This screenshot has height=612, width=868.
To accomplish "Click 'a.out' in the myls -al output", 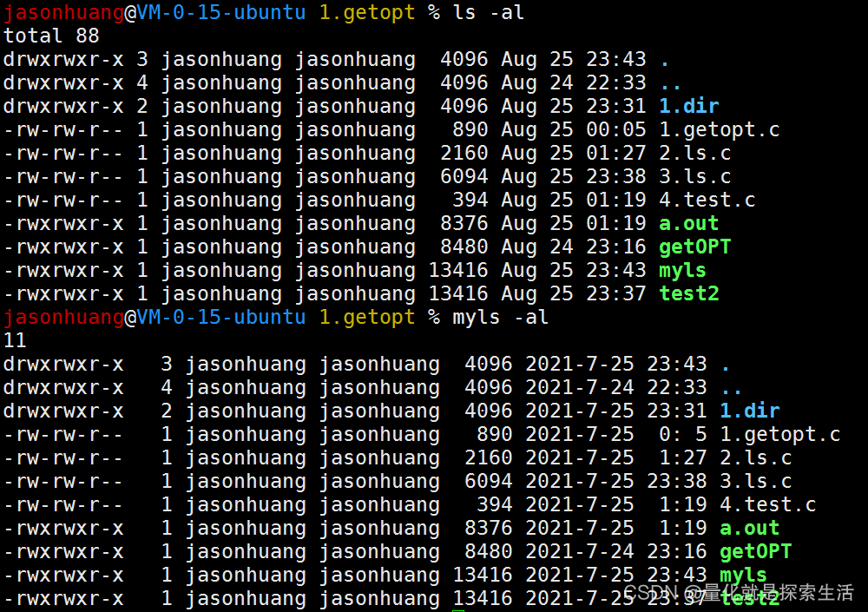I will 750,529.
